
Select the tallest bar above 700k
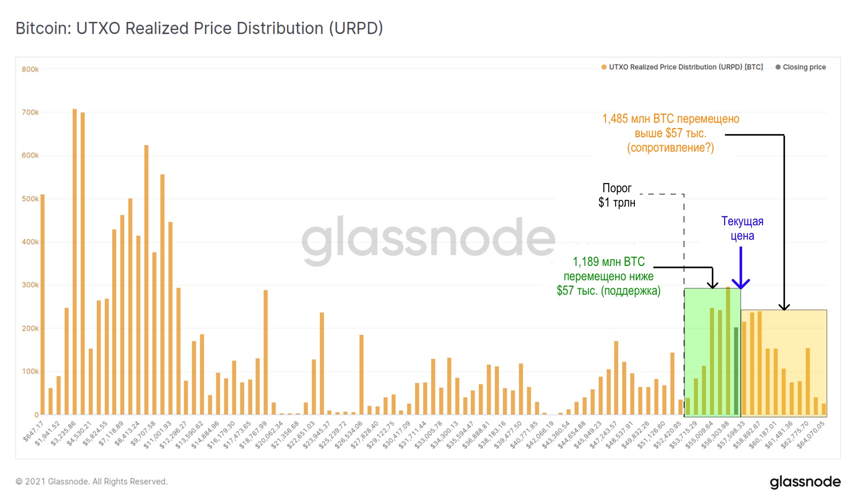click(75, 262)
